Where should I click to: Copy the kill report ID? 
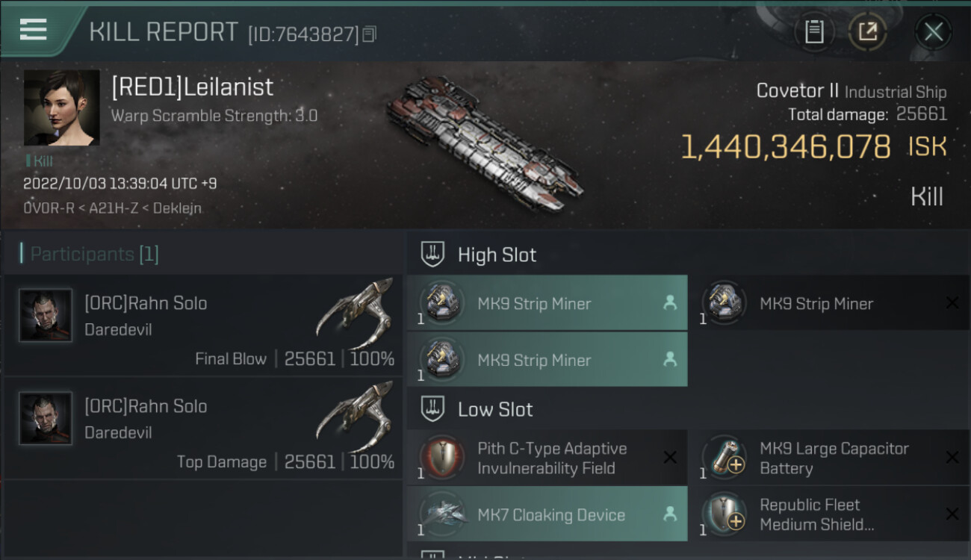point(370,34)
